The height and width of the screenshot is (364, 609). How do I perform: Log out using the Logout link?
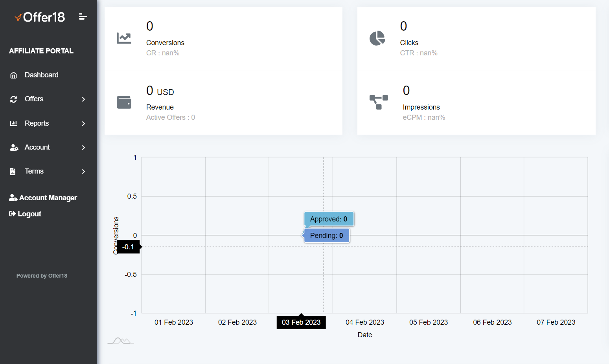tap(25, 214)
